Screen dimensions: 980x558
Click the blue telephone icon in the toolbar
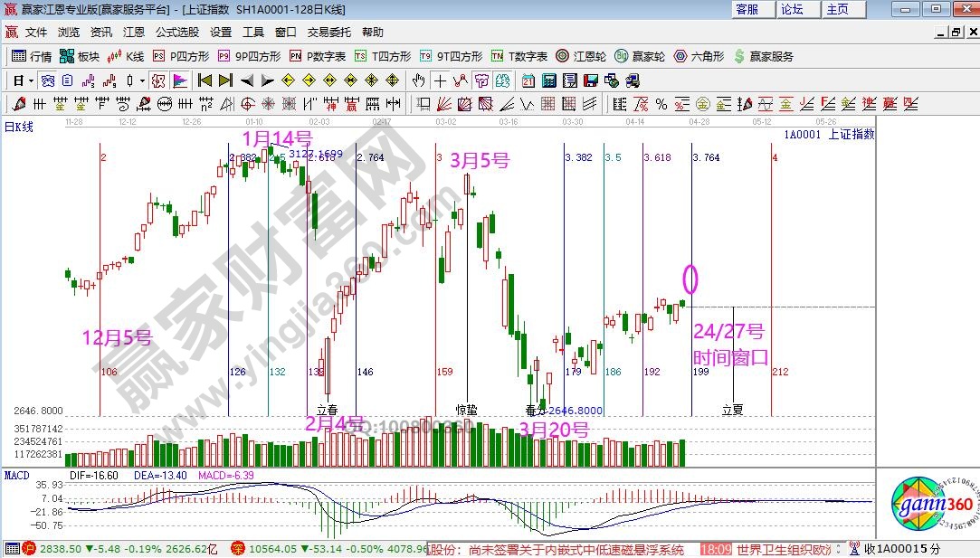(x=47, y=80)
